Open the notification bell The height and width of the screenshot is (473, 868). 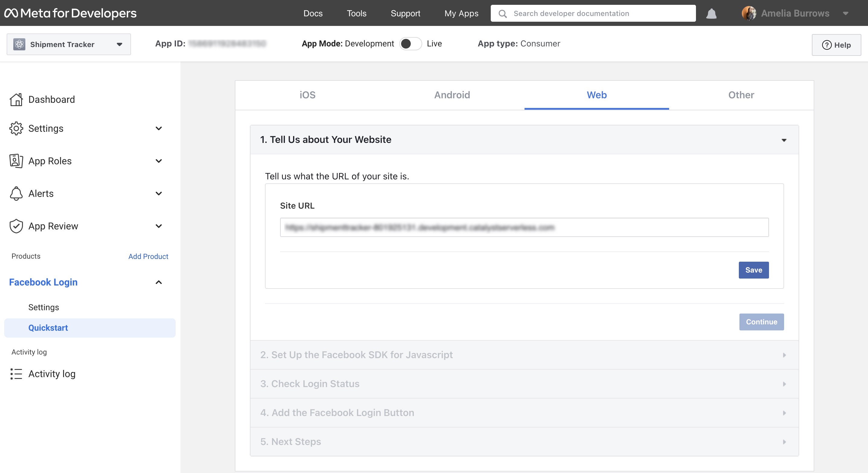[711, 14]
